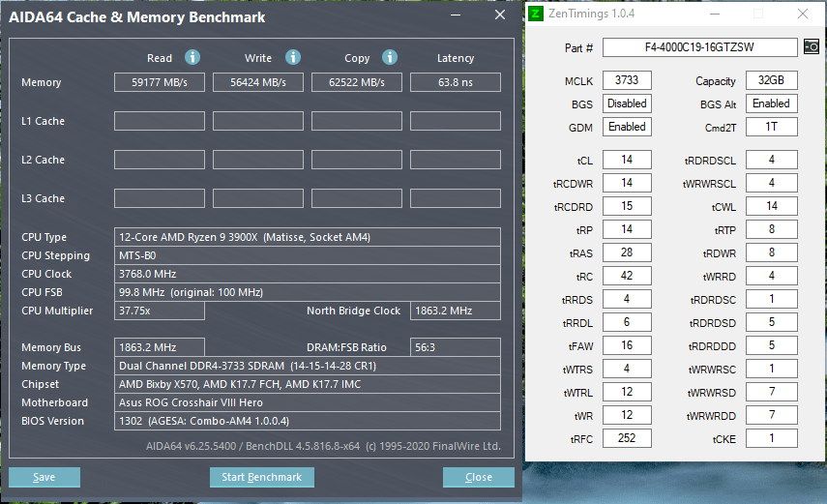
Task: Click the tCKE value 1
Action: coord(772,438)
